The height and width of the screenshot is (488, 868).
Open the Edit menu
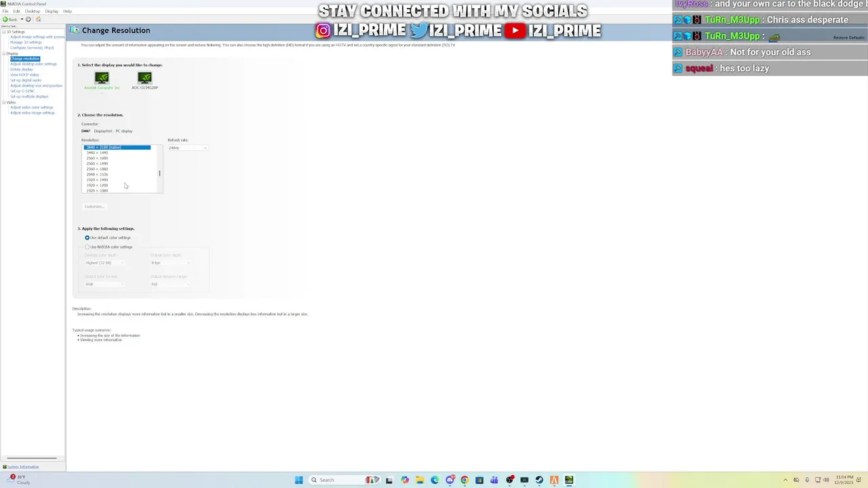[x=16, y=12]
